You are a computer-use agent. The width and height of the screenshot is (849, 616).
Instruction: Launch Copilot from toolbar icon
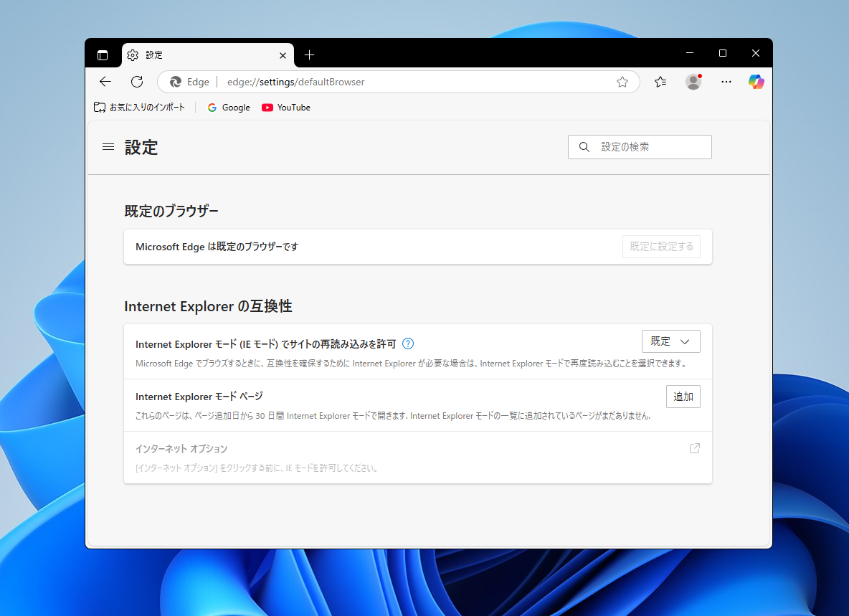756,82
